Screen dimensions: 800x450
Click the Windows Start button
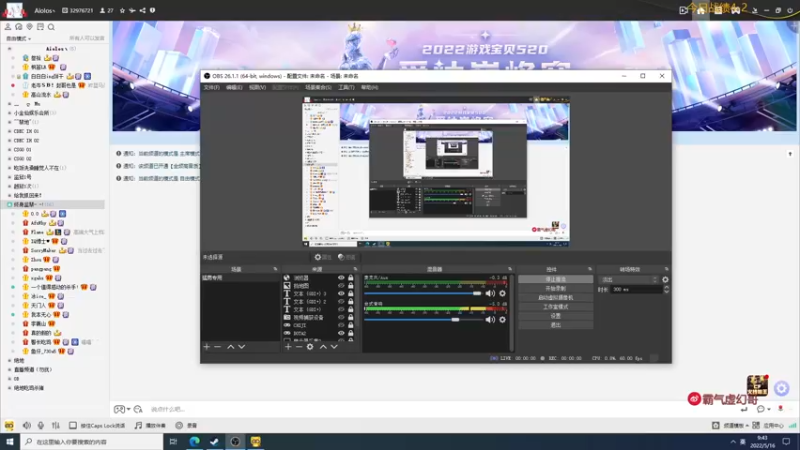(10, 442)
